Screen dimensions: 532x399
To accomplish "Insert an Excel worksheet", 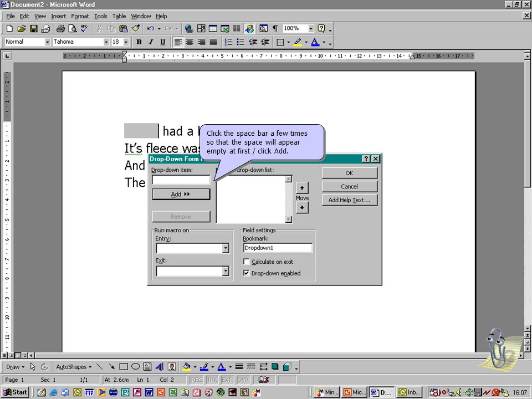I will pos(224,28).
